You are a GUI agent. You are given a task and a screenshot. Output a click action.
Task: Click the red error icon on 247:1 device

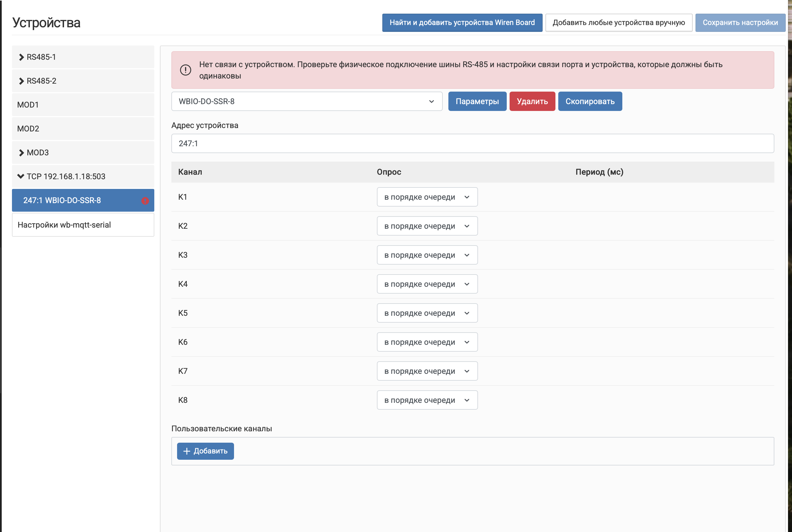tap(145, 201)
